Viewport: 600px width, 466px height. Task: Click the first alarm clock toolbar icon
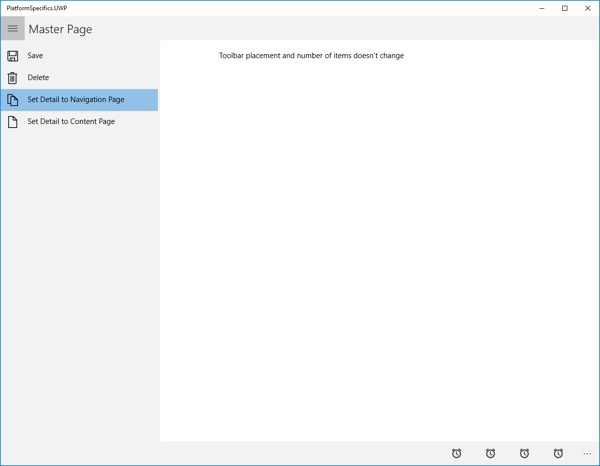(457, 453)
